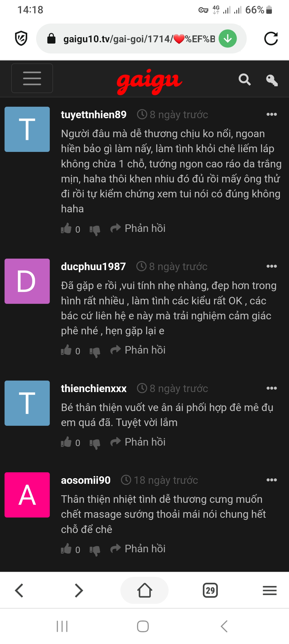
Task: Like the aosomii90 comment with thumbs up
Action: [66, 549]
